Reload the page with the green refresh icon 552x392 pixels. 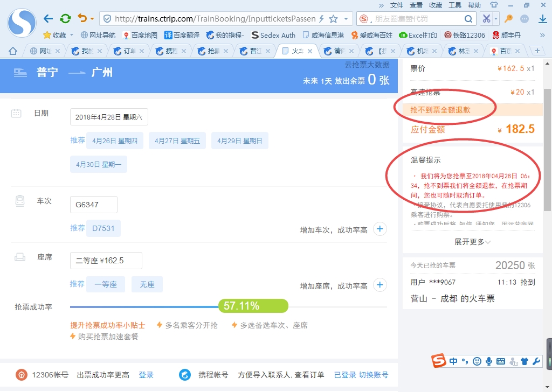(65, 19)
